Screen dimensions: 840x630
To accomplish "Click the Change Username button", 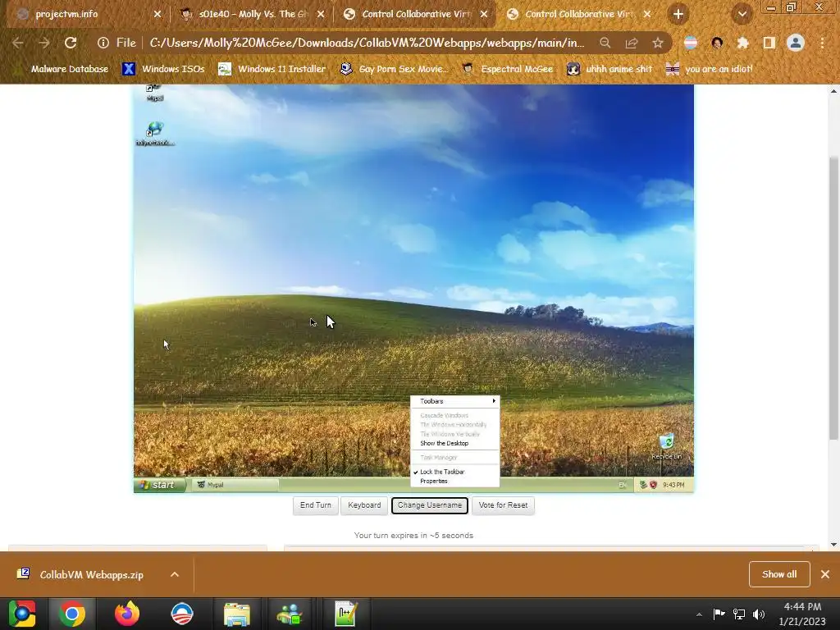I will 430,505.
